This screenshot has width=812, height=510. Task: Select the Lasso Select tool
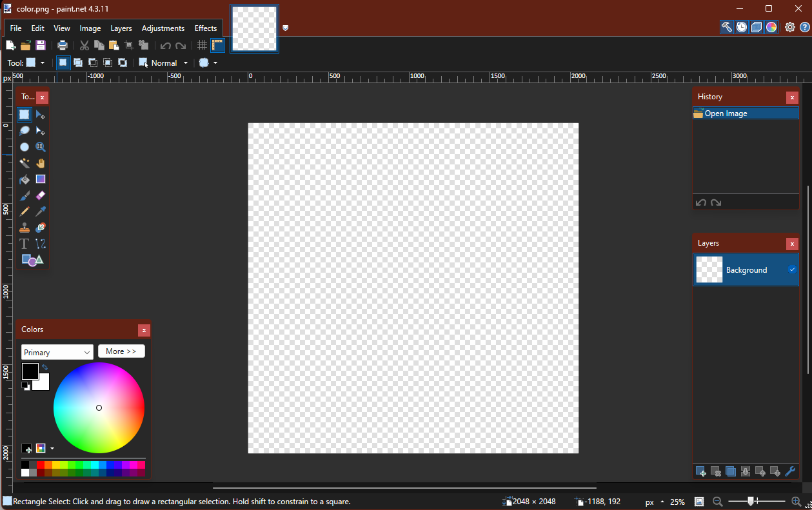pos(25,131)
